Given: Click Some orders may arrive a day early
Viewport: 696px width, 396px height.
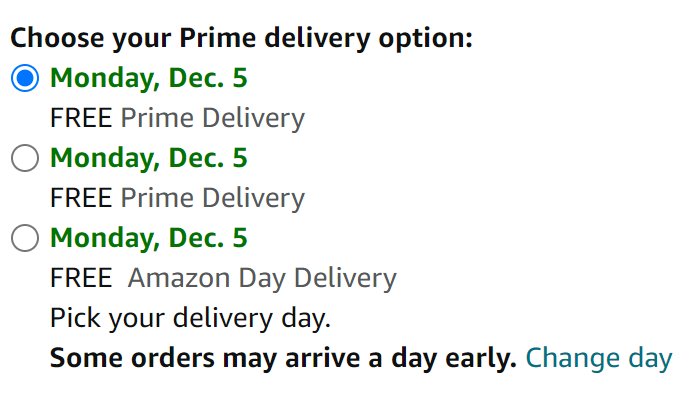Looking at the screenshot, I should 283,358.
